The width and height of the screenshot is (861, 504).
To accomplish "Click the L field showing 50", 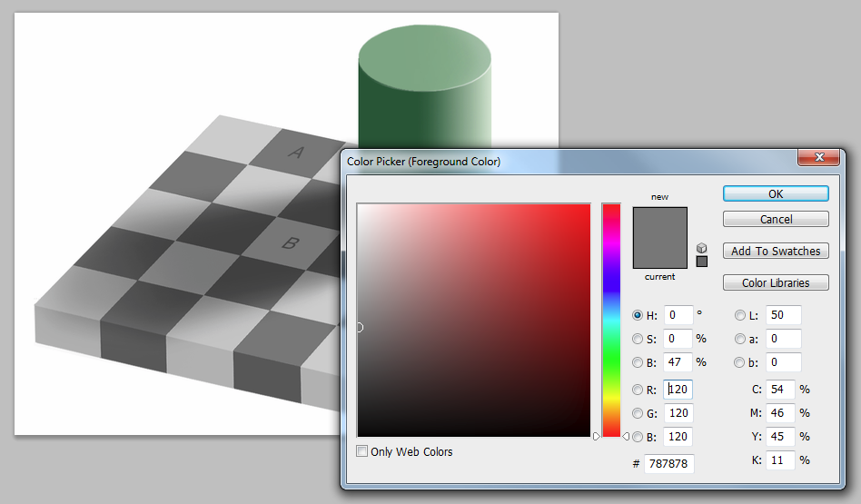I will [x=783, y=315].
